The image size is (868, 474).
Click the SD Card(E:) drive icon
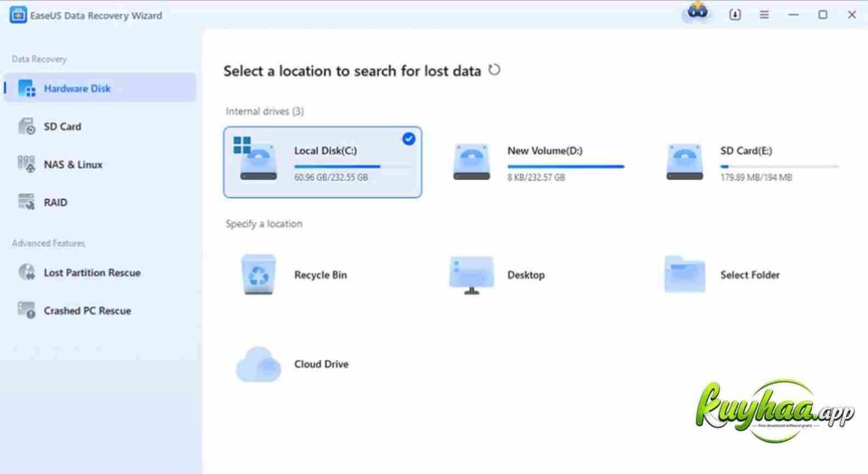click(x=685, y=162)
